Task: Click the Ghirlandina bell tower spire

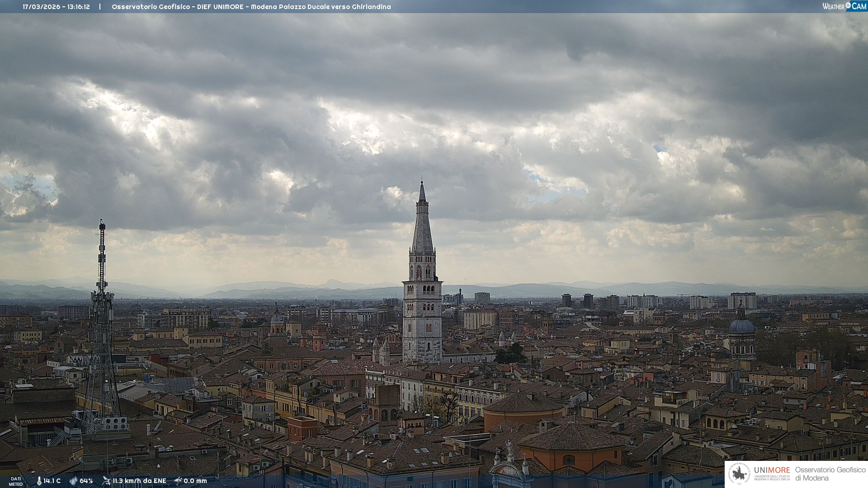Action: (422, 226)
